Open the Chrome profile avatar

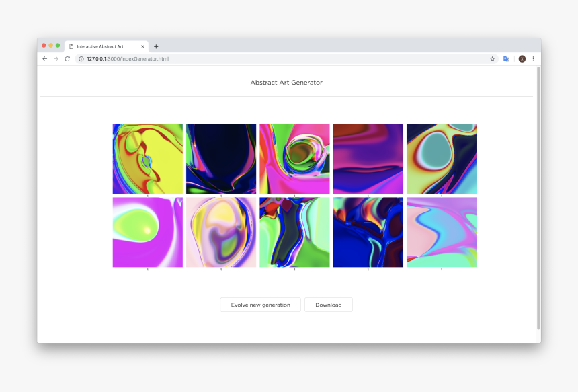522,59
